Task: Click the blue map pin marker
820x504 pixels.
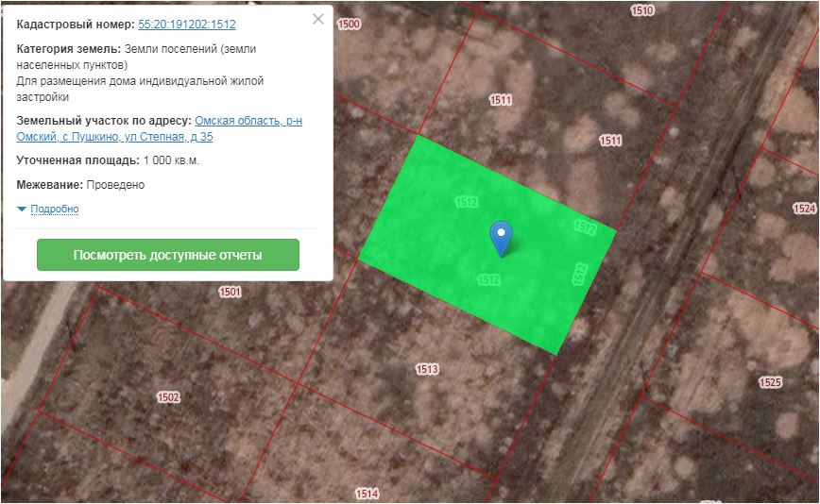Action: pyautogui.click(x=501, y=239)
